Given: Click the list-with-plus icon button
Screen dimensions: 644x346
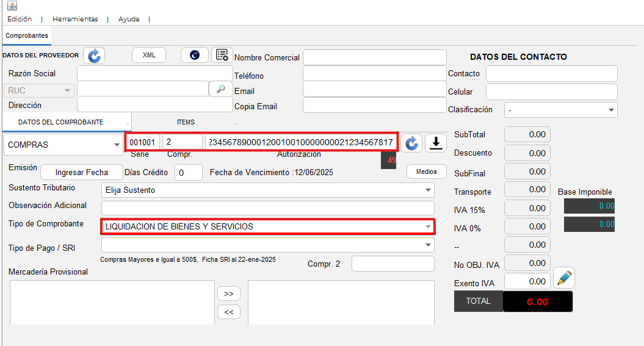Looking at the screenshot, I should click(x=222, y=55).
